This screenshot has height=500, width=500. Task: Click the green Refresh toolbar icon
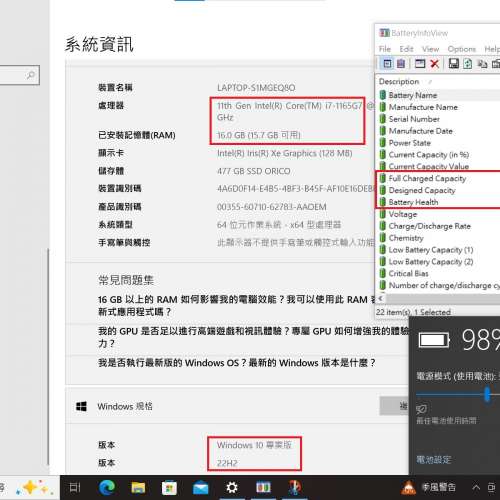(x=468, y=63)
